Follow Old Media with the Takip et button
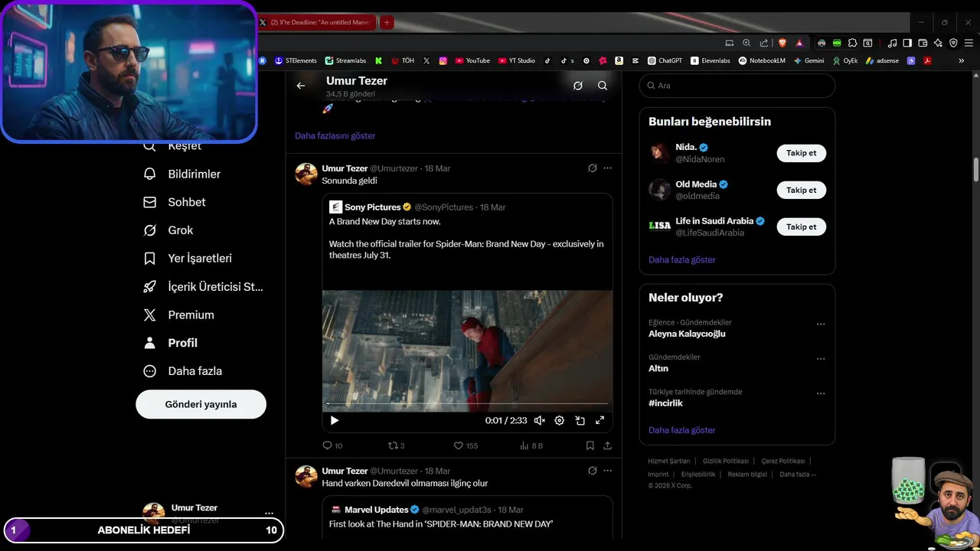 (x=801, y=190)
